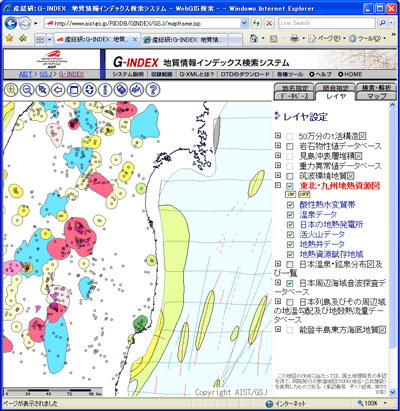400x411 pixels.
Task: Click the information identify tool
Action: coord(105,90)
